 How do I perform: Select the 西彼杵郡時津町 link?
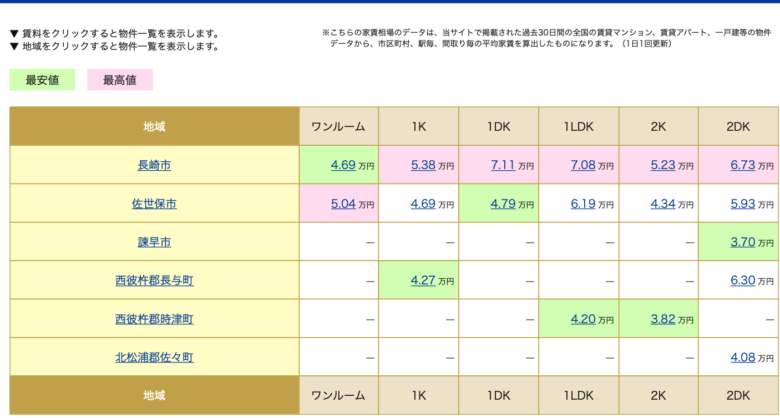pyautogui.click(x=154, y=319)
